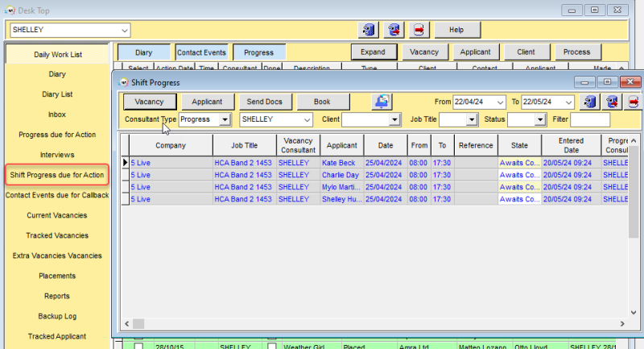The image size is (644, 349).
Task: Click the horizontal scrollbar right arrow
Action: (622, 323)
